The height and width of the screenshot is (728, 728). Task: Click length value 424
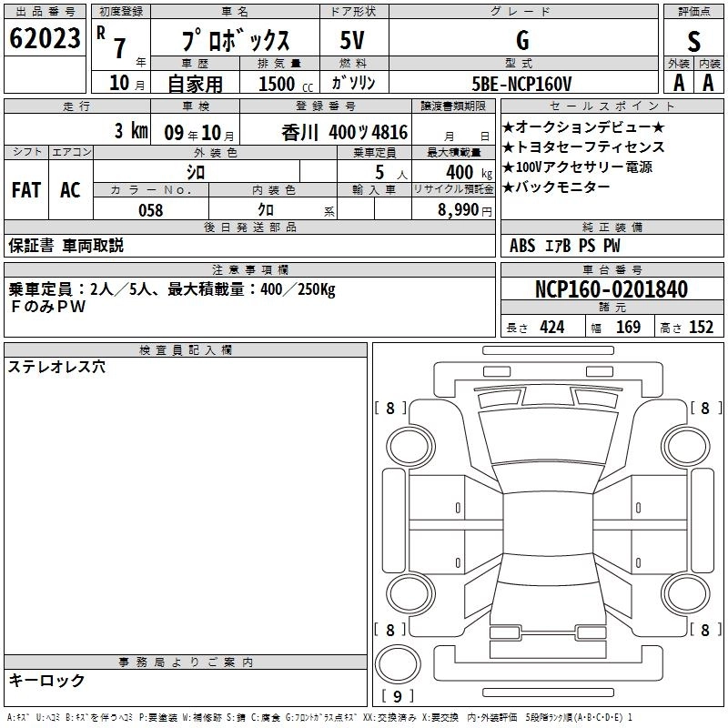[x=552, y=328]
